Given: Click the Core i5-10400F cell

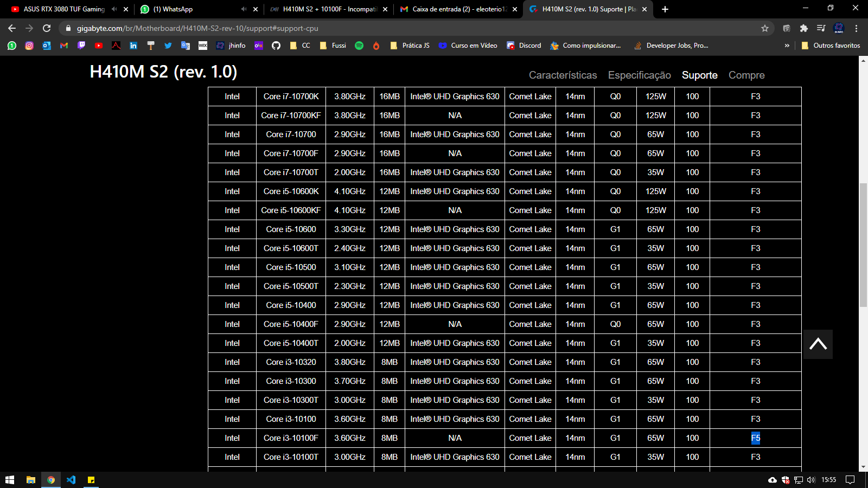Looking at the screenshot, I should pyautogui.click(x=291, y=324).
